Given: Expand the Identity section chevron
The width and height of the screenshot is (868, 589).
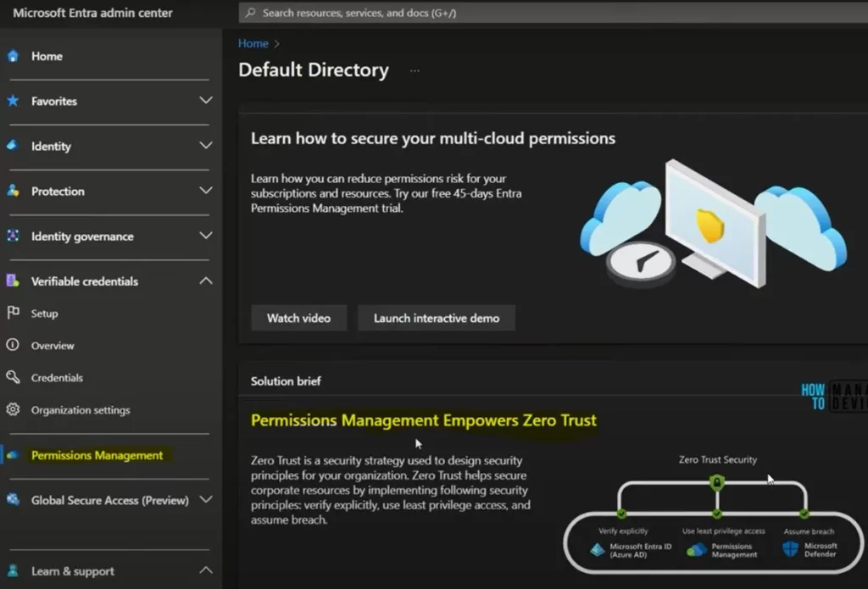Looking at the screenshot, I should (x=206, y=145).
